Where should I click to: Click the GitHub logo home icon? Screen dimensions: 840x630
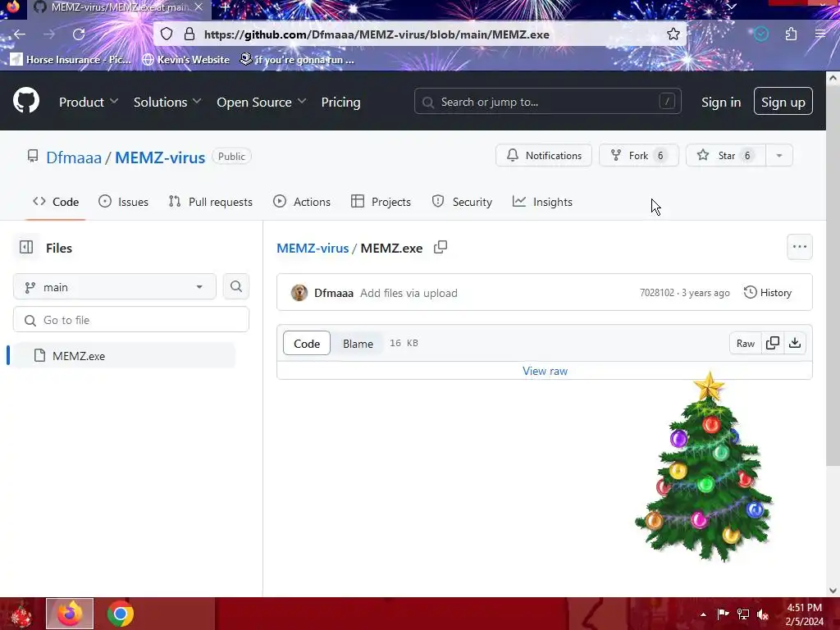[26, 100]
